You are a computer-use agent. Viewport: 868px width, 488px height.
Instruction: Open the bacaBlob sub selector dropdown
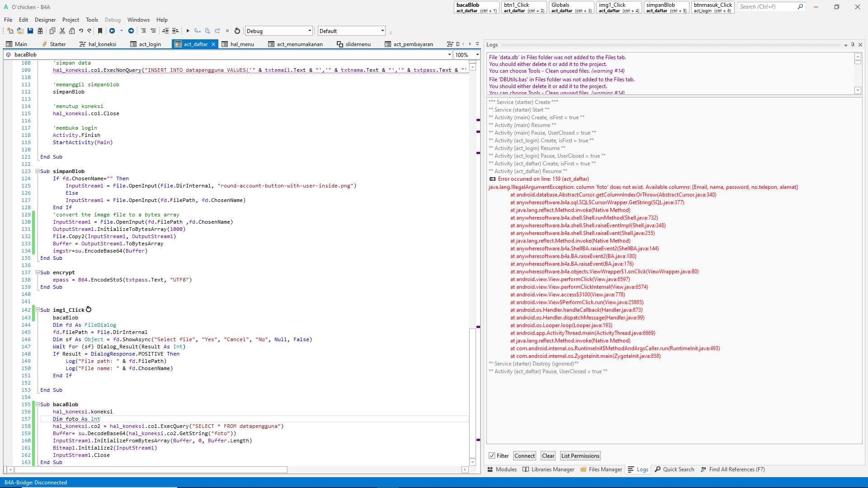point(449,55)
